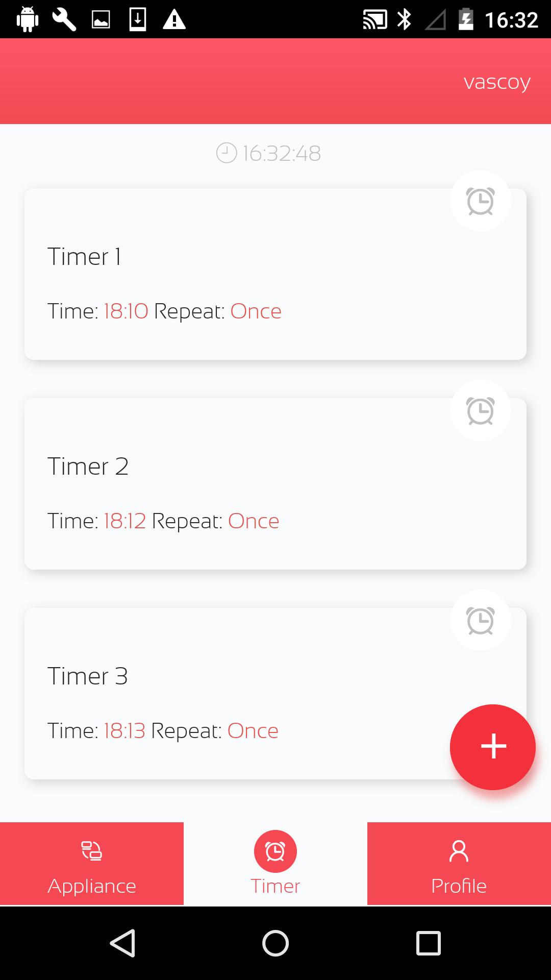Image resolution: width=551 pixels, height=980 pixels.
Task: Select the Timer tab alarm icon
Action: coord(275,851)
